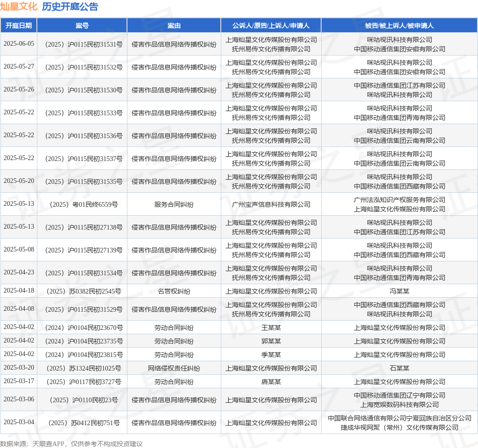The image size is (478, 448).
Task: Select case number 沪0115民初31534号
Action: coord(84,273)
